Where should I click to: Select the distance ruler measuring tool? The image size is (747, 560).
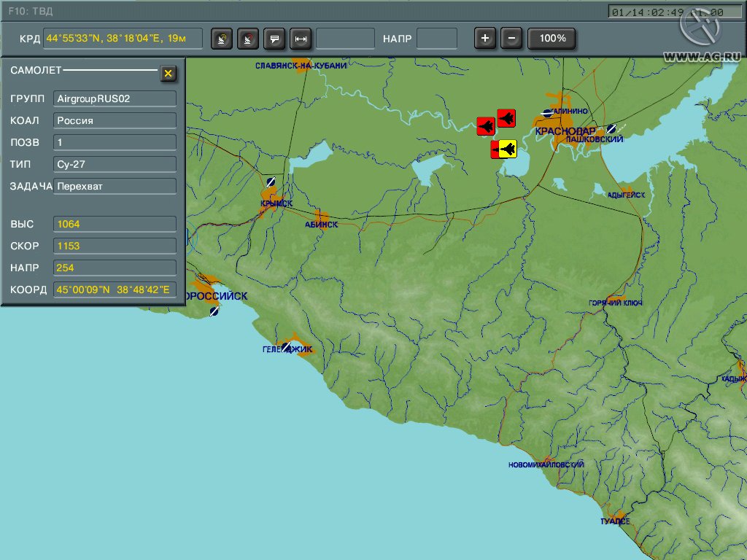click(x=301, y=39)
